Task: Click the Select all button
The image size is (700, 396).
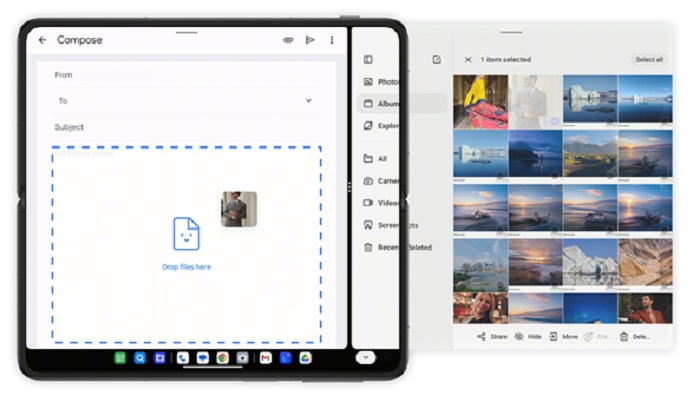Action: [x=649, y=59]
